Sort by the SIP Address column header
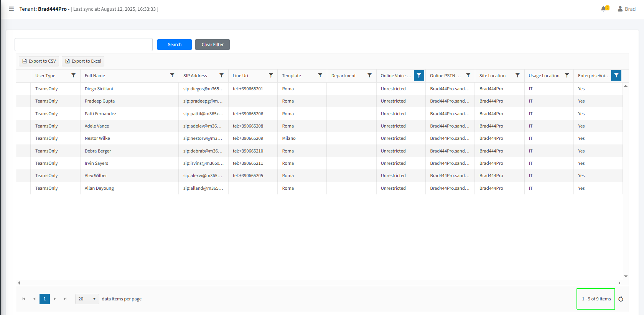This screenshot has height=315, width=644. click(195, 76)
